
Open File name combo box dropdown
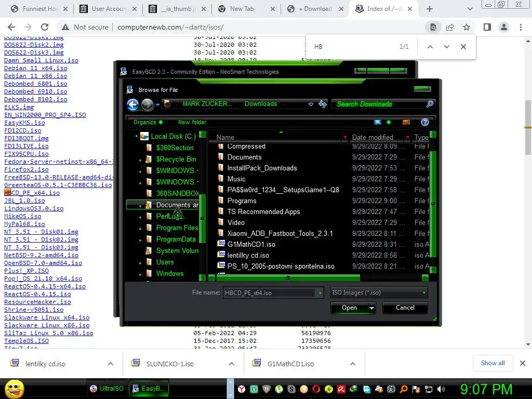coord(320,293)
